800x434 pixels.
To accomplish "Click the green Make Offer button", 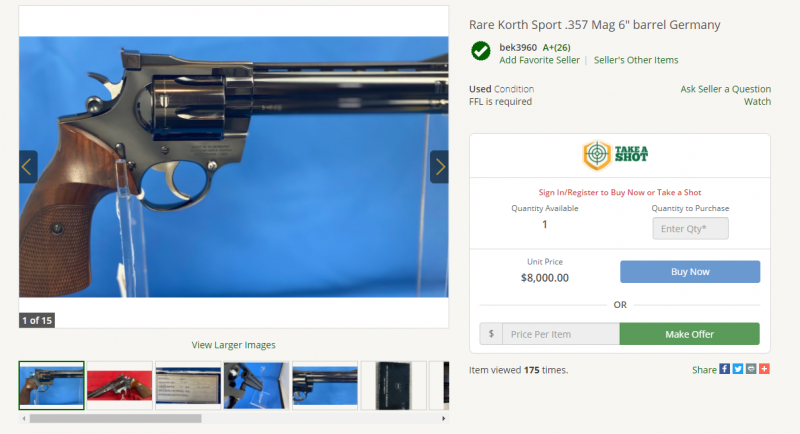I will 689,334.
